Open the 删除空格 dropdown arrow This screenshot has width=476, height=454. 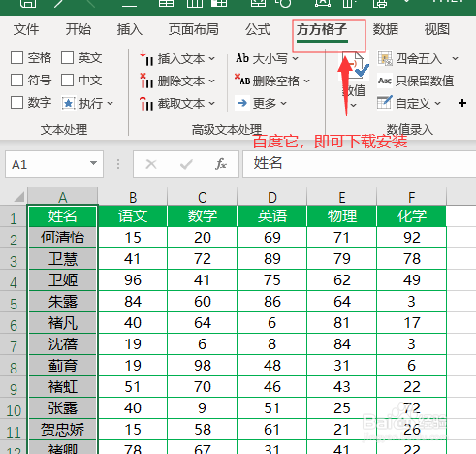306,81
